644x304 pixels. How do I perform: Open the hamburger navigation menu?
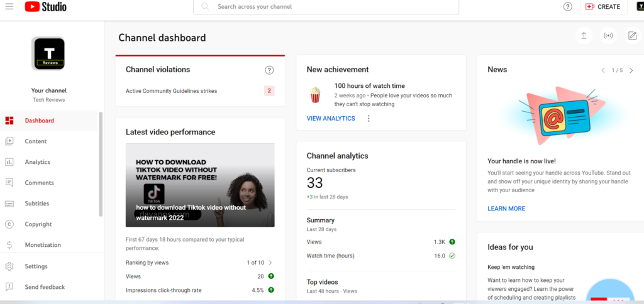[9, 6]
